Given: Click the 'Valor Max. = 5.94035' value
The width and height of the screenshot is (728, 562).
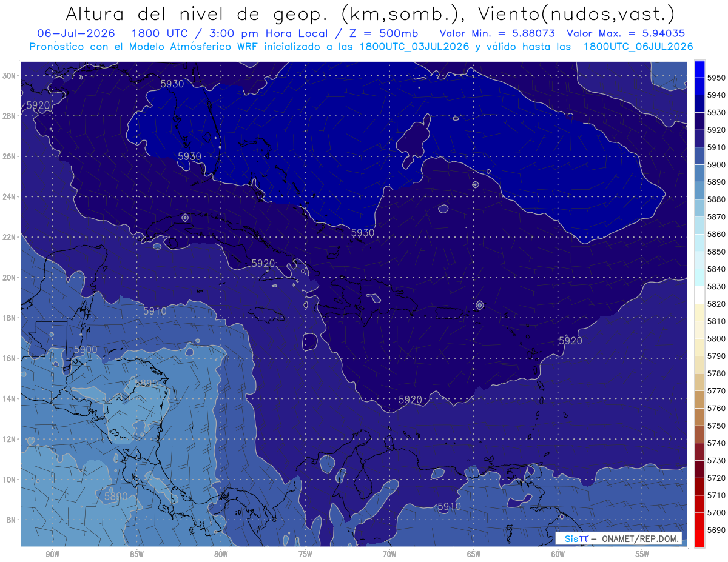Looking at the screenshot, I should [x=625, y=33].
